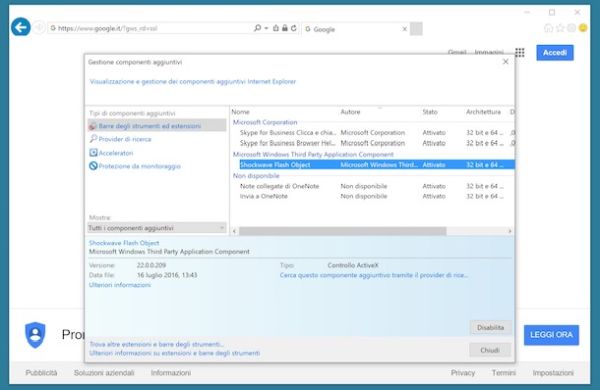The height and width of the screenshot is (390, 600).
Task: Close the Gestione componenti aggiuntivi dialog
Action: 505,62
